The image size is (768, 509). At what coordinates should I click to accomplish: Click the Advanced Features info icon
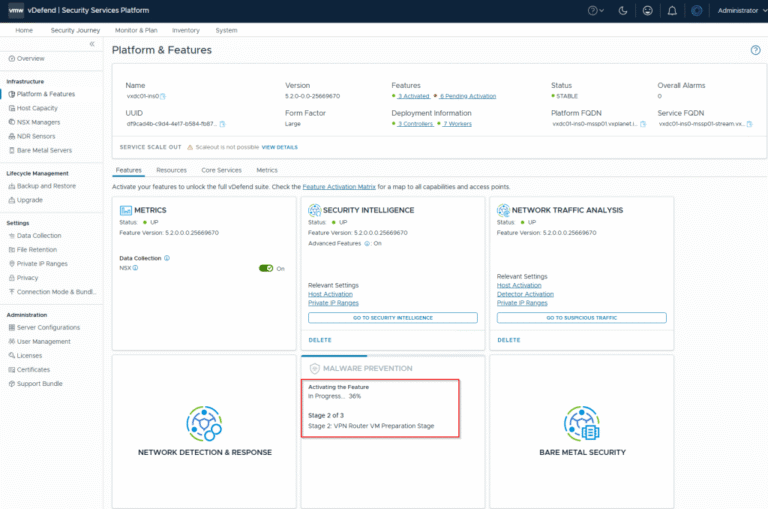[367, 243]
